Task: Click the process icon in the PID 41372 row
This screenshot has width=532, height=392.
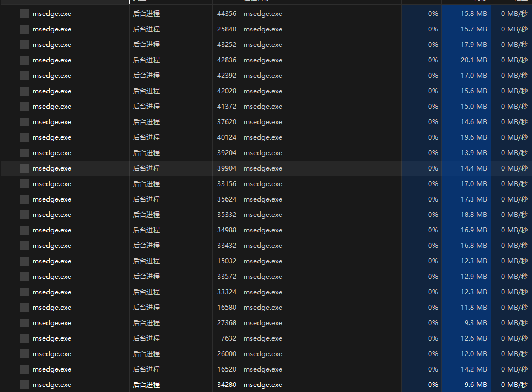Action: click(25, 107)
